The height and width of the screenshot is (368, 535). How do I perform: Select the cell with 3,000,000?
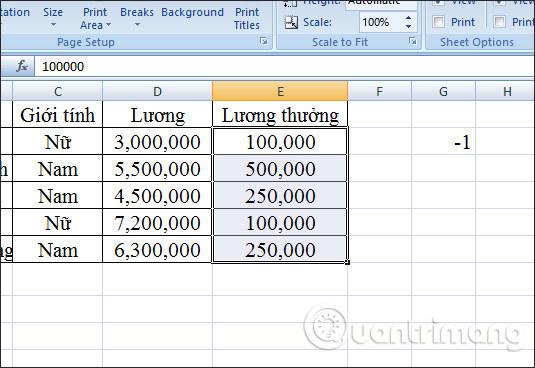(x=157, y=142)
